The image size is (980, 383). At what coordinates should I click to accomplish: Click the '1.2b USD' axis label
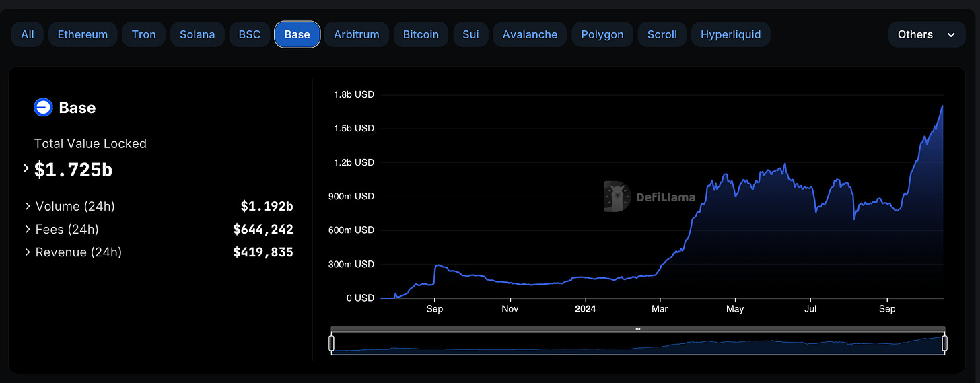tap(353, 162)
